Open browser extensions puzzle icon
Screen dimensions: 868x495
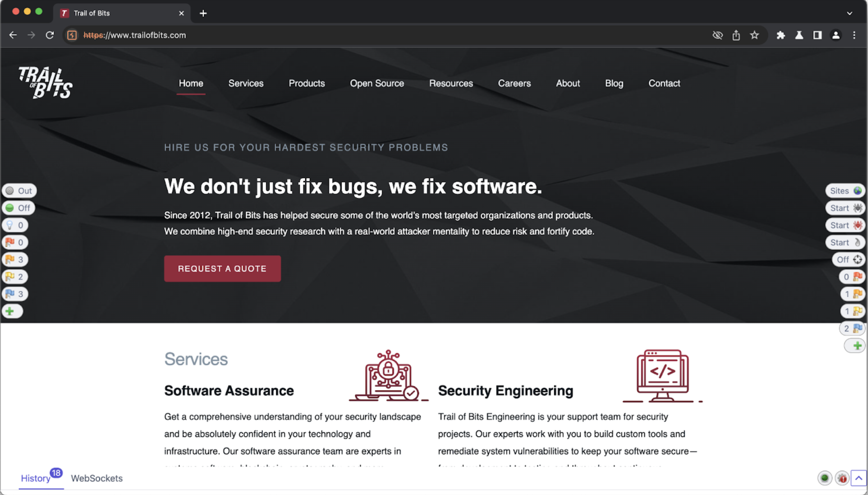pyautogui.click(x=780, y=35)
